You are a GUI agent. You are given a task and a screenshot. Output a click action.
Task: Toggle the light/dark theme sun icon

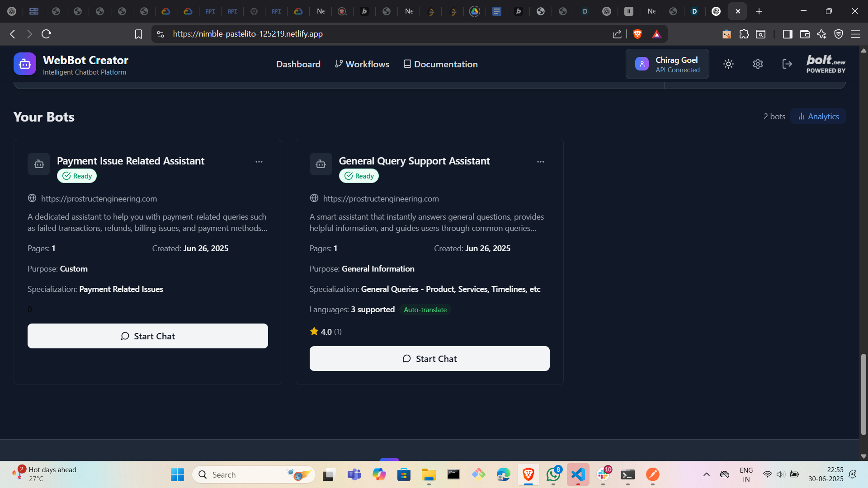coord(728,64)
